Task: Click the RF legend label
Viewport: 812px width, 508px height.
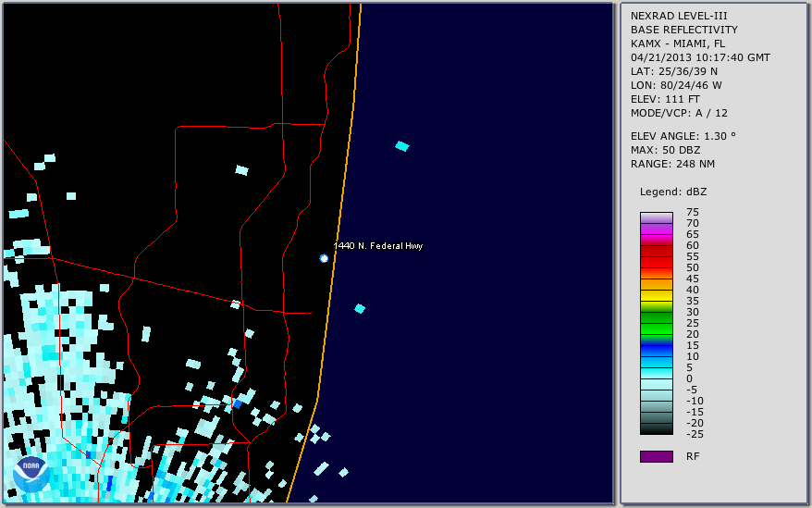Action: point(693,456)
